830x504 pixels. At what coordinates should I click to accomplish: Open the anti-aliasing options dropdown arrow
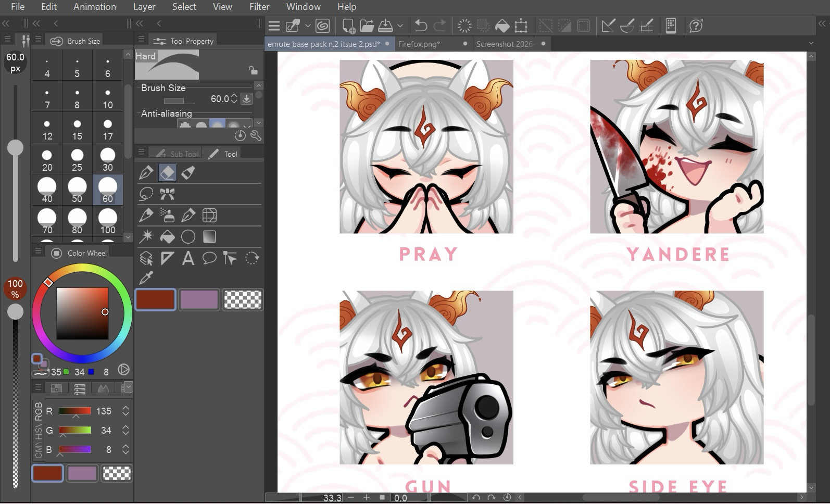tap(258, 123)
